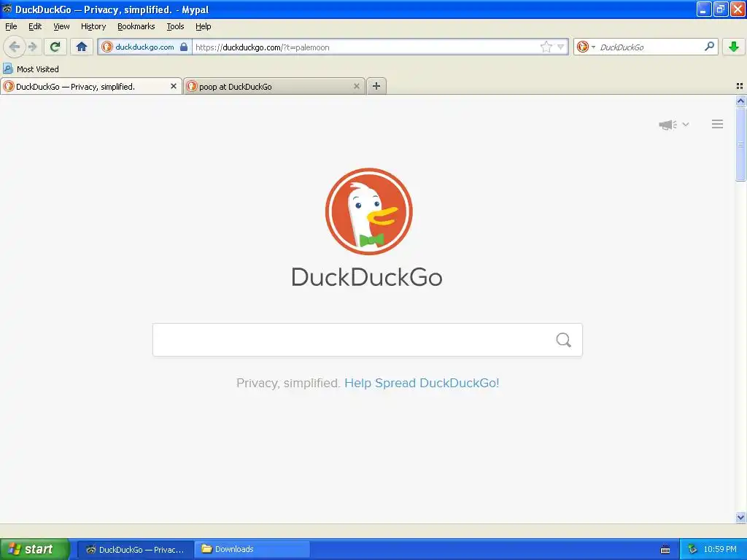
Task: Click the DuckDuckGo duck logo
Action: pyautogui.click(x=368, y=211)
